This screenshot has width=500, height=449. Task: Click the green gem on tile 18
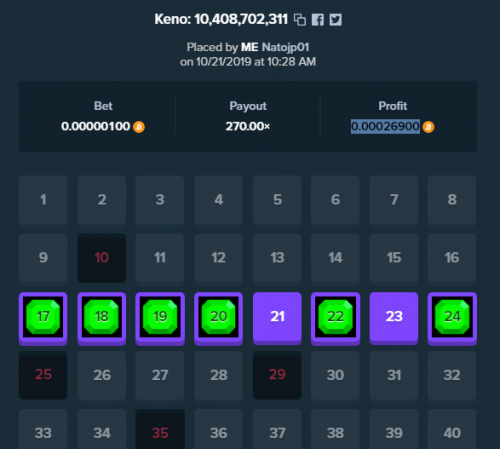coord(102,317)
